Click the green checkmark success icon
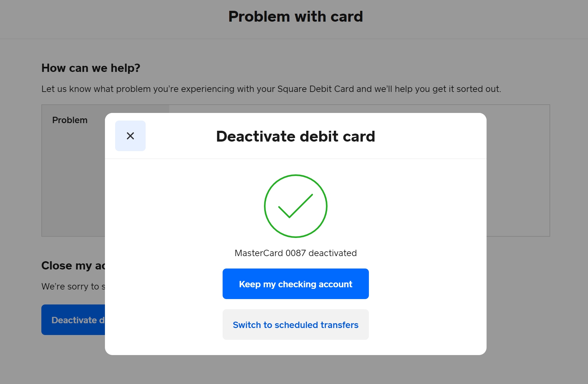Screen dimensions: 588x384 295,206
